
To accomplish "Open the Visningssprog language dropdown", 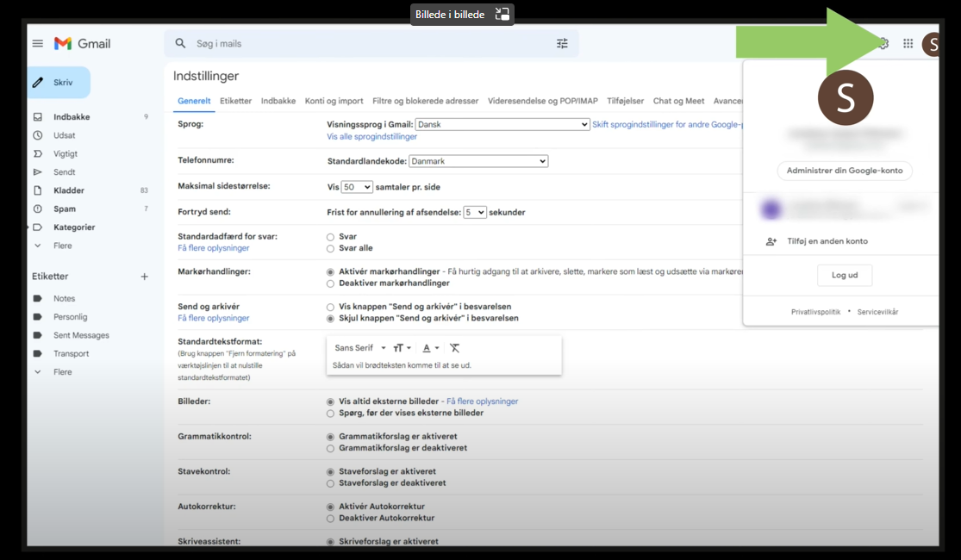I will tap(502, 124).
